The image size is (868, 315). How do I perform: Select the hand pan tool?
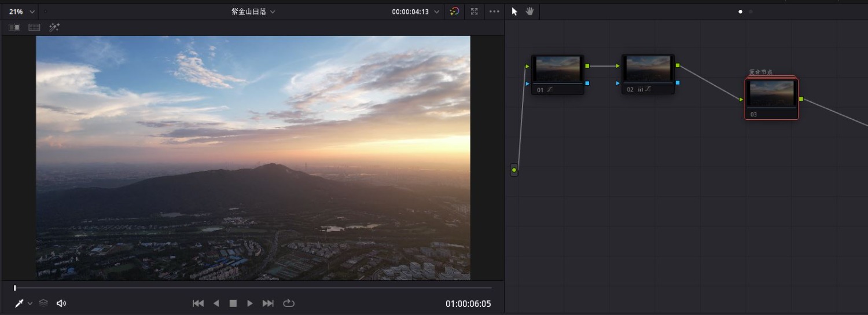click(x=529, y=12)
